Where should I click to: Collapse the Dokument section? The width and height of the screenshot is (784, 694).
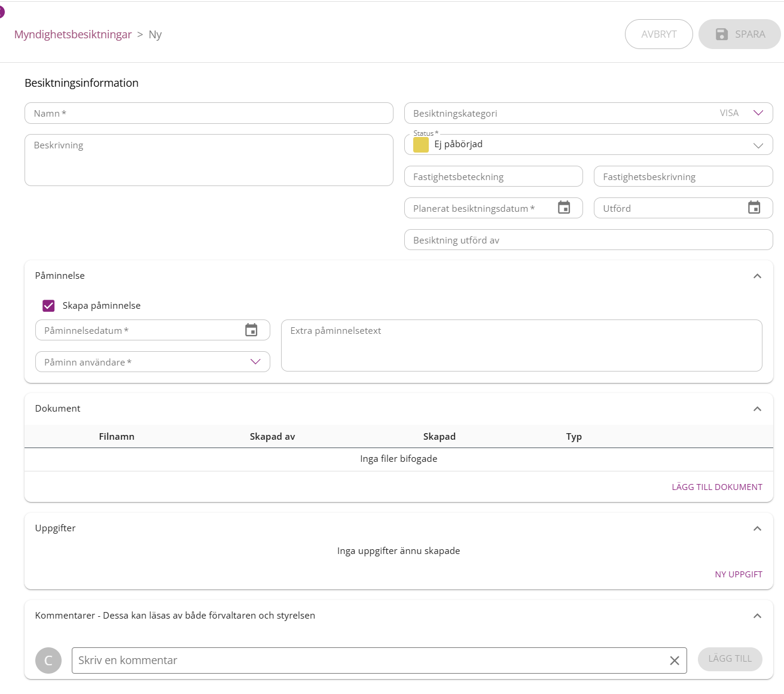(757, 409)
